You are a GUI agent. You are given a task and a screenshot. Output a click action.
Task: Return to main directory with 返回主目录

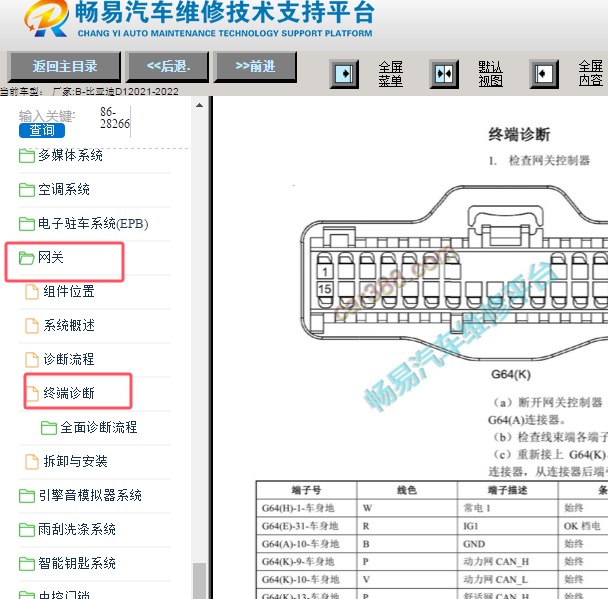64,67
